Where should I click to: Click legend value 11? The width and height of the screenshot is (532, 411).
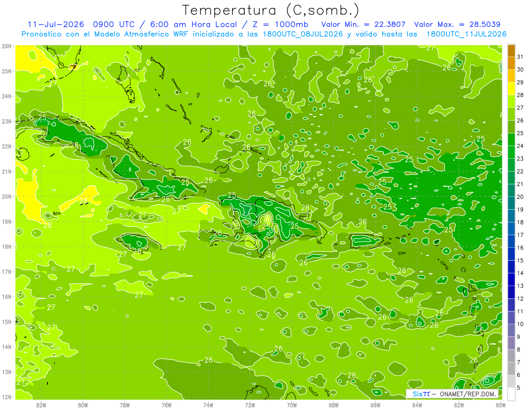coord(520,311)
